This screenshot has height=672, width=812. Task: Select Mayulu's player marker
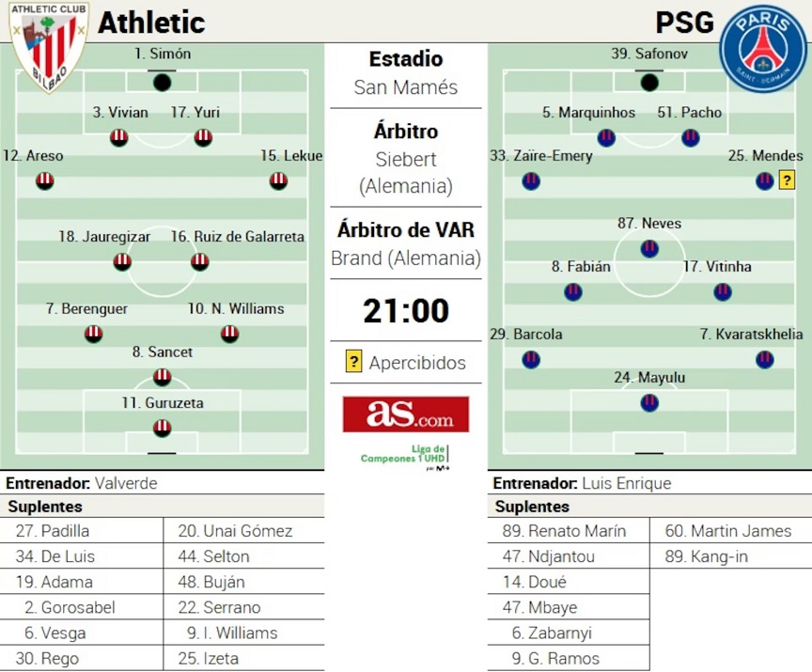648,402
